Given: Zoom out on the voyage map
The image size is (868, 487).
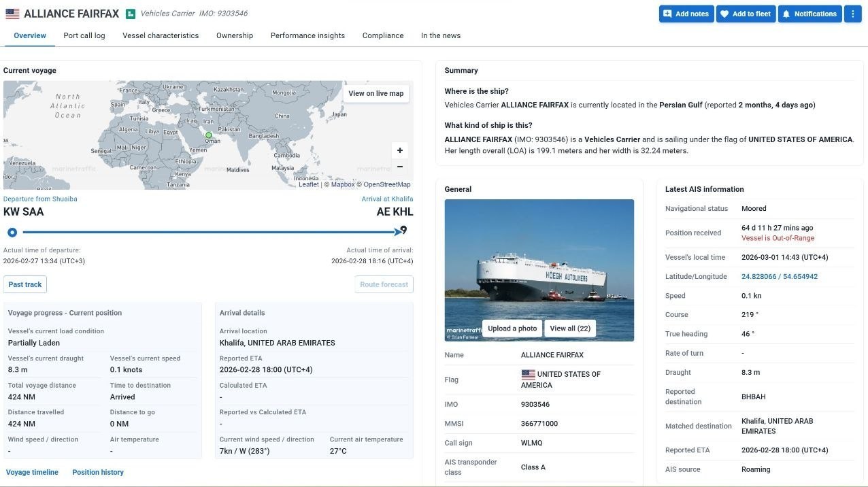Looking at the screenshot, I should click(400, 167).
